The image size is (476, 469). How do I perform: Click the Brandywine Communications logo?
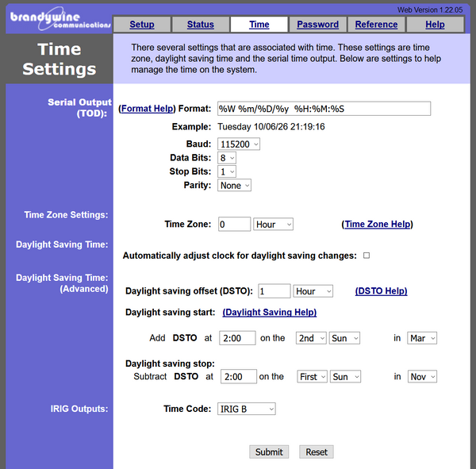(59, 19)
